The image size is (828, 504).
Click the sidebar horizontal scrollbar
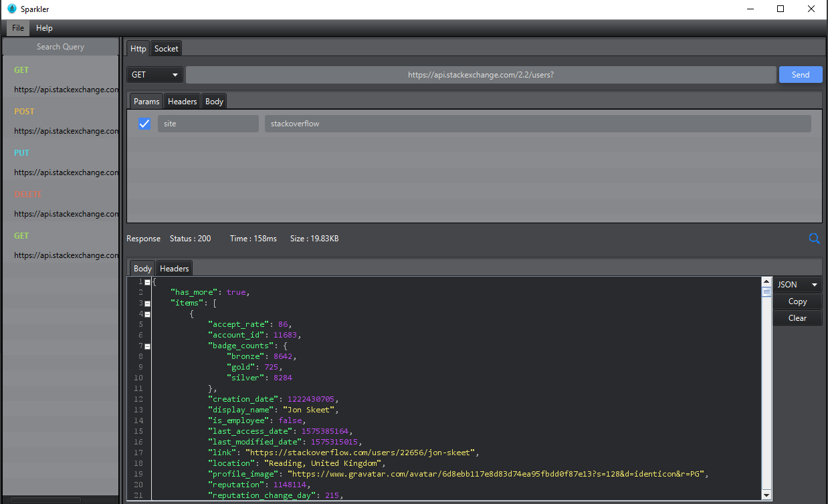(47, 500)
